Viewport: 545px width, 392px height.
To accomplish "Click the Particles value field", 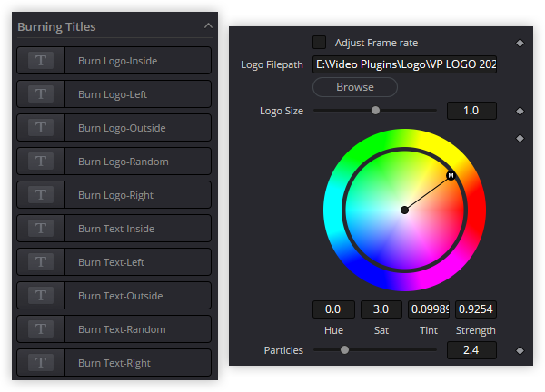I will point(471,350).
